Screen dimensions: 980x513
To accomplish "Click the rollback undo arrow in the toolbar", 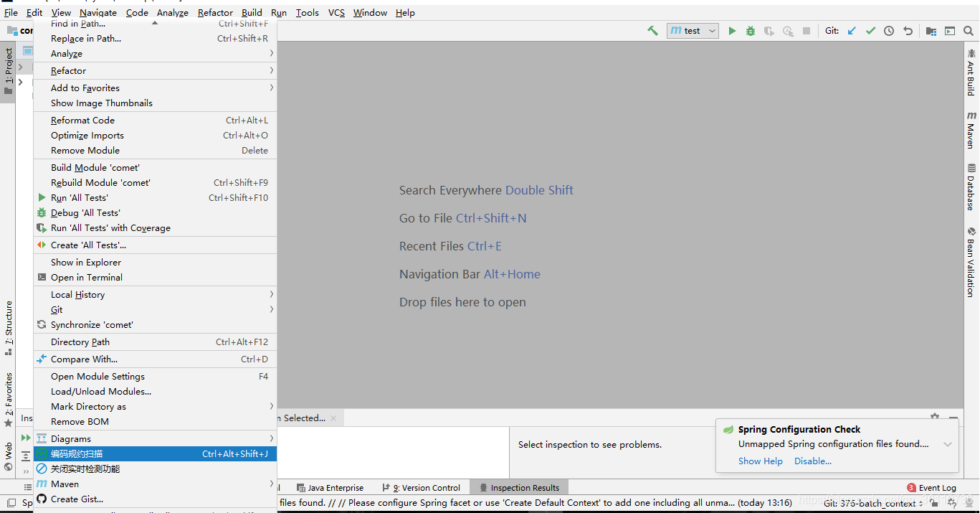I will [x=906, y=30].
